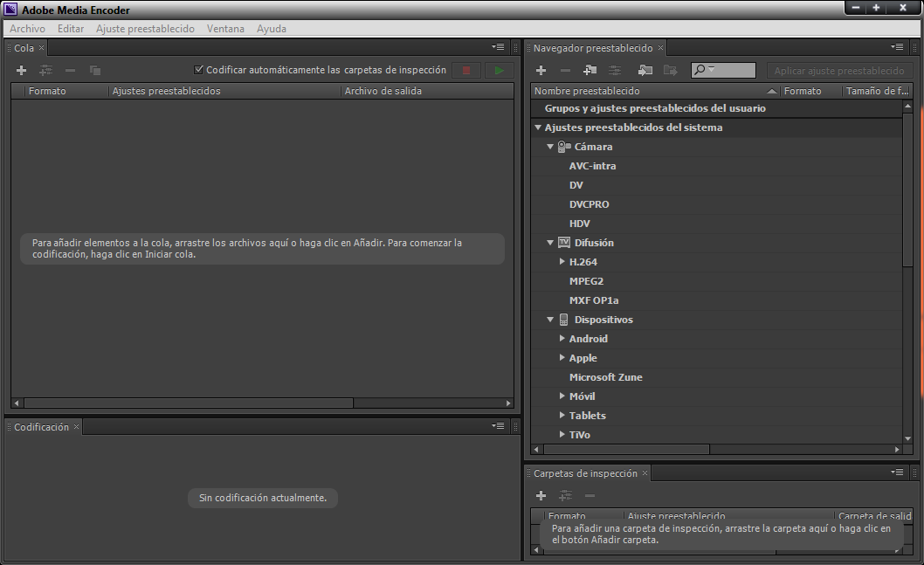The height and width of the screenshot is (565, 924).
Task: Open the Archivo menu
Action: click(27, 28)
